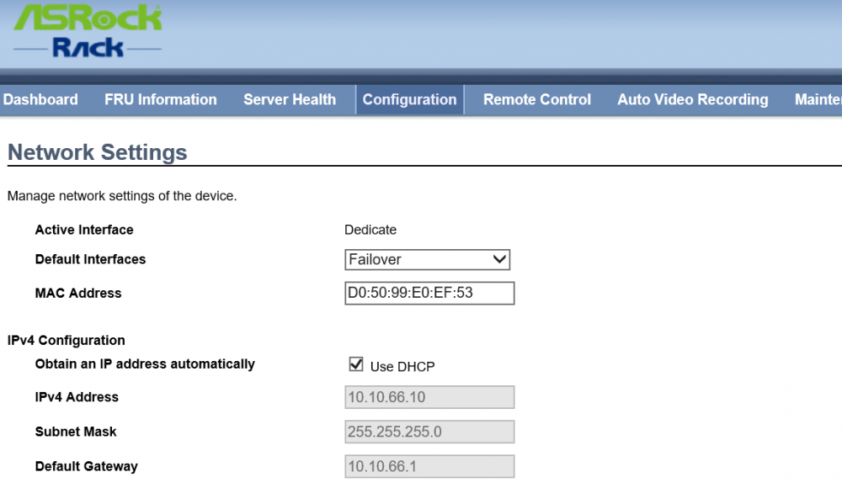Screen dimensions: 842x504
Task: Click the Default Interfaces label
Action: tap(90, 259)
